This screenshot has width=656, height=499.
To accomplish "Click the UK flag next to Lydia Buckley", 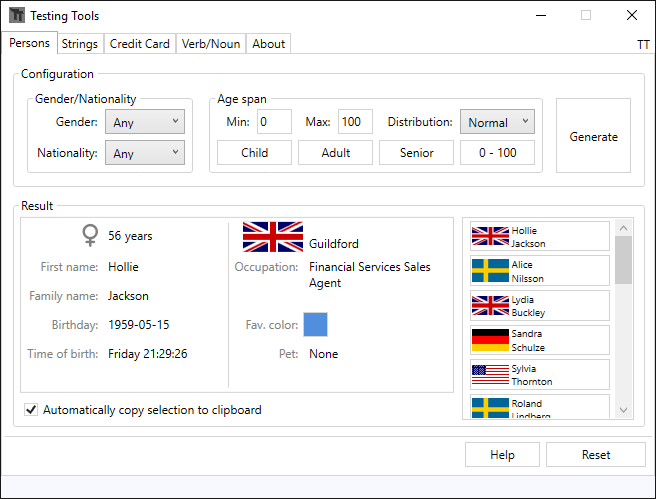I will click(x=490, y=305).
